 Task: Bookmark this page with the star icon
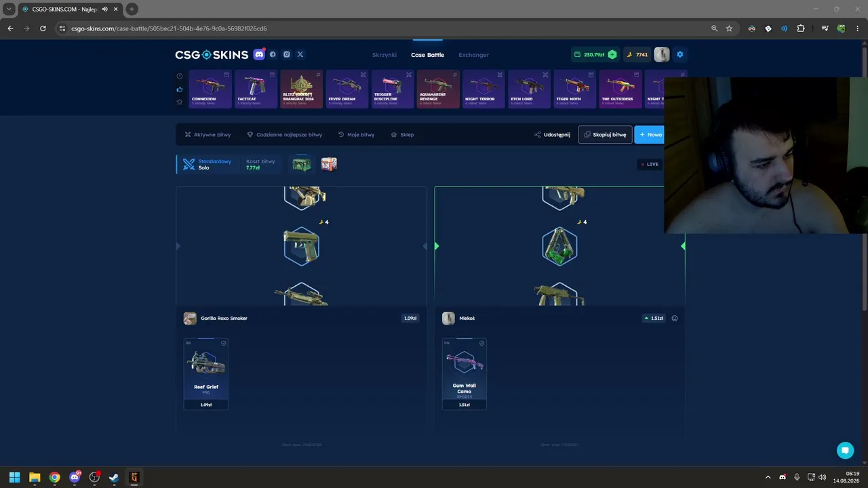729,28
